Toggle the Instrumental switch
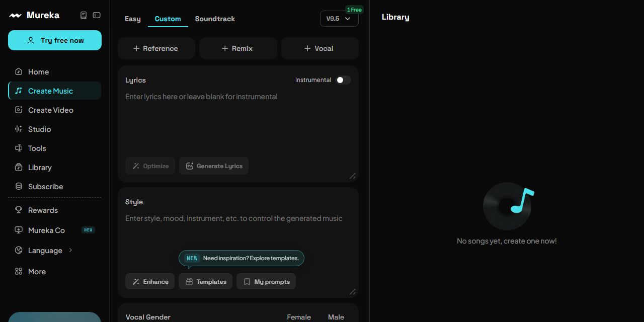Image resolution: width=644 pixels, height=322 pixels. pos(343,80)
